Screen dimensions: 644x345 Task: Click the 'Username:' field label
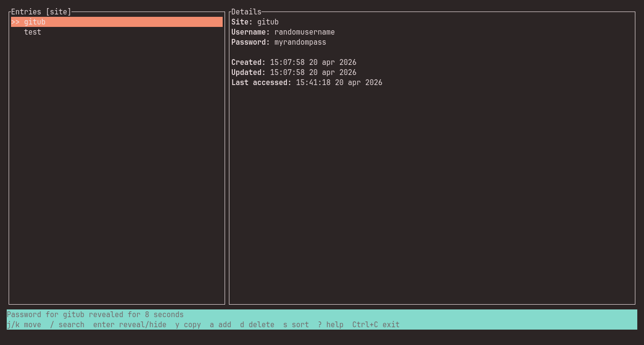(250, 32)
